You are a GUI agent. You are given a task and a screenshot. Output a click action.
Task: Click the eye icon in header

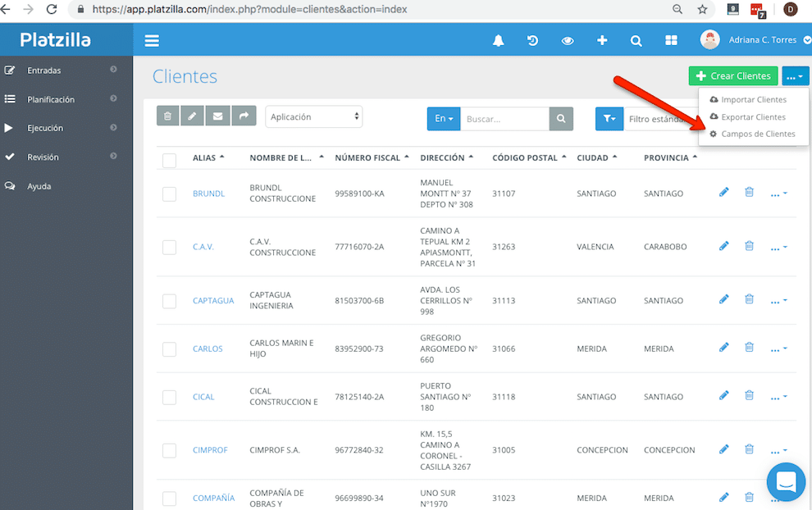[x=568, y=40]
